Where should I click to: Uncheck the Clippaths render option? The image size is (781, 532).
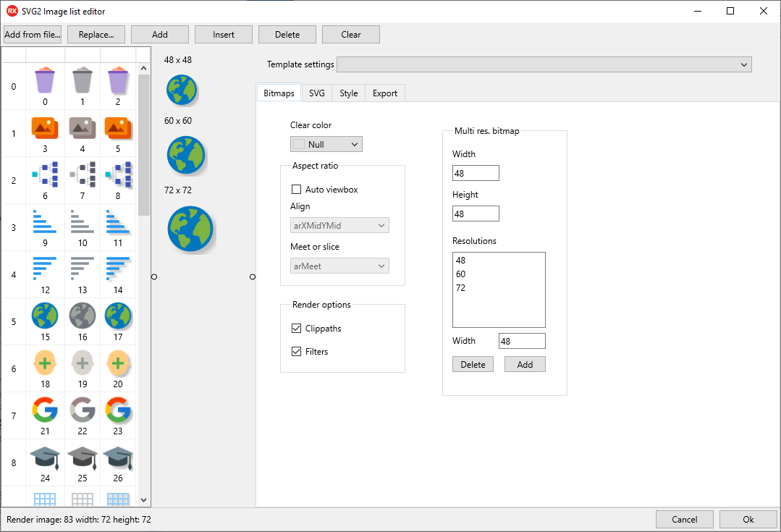point(296,329)
